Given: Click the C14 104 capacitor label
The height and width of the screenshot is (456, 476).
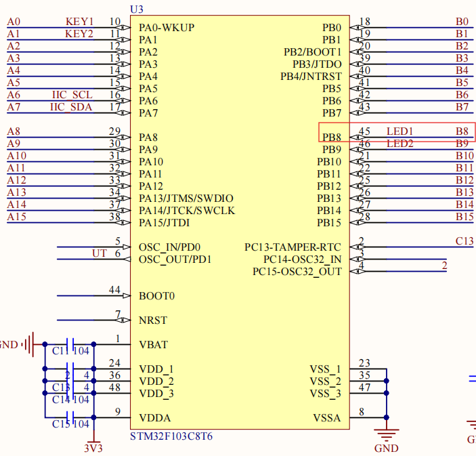Looking at the screenshot, I should coord(70,400).
